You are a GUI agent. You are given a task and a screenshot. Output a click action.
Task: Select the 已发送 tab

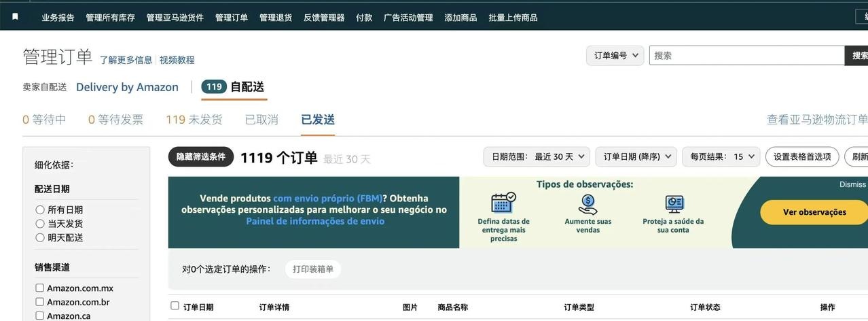[318, 120]
